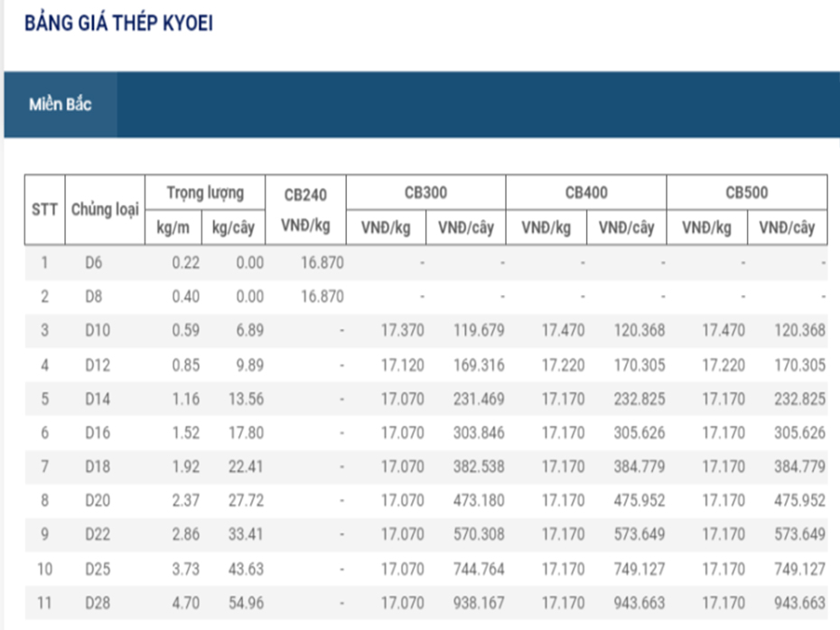The image size is (840, 630).
Task: Click the D22 CB300 price 570.308
Action: point(479,533)
